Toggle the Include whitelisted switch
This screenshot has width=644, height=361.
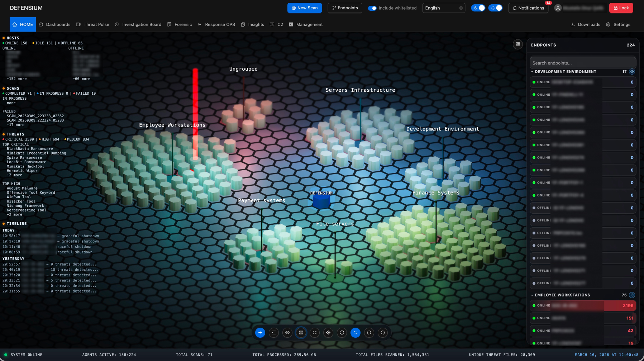[372, 8]
